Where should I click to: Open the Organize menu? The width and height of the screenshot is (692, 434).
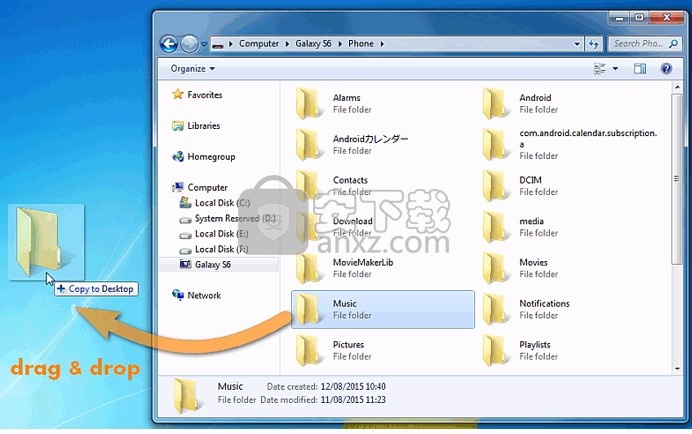tap(193, 68)
